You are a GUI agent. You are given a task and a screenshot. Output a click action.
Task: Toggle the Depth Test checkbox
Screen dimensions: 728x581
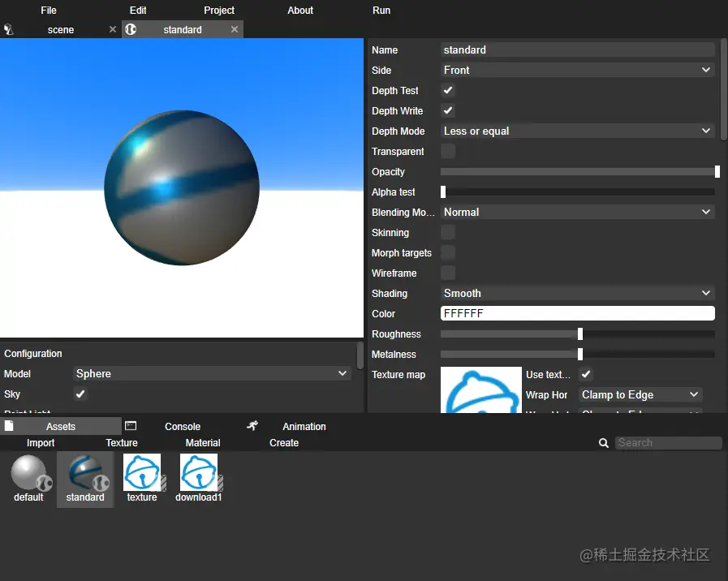point(448,91)
